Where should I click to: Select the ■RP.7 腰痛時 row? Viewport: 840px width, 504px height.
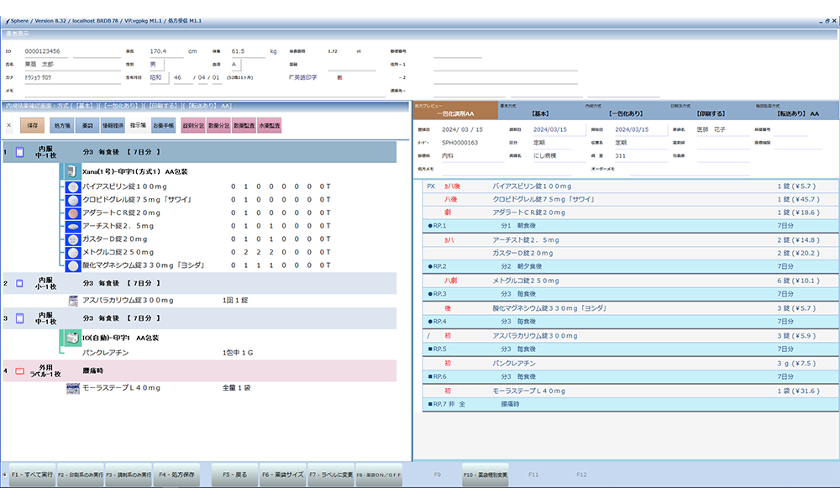(x=631, y=404)
